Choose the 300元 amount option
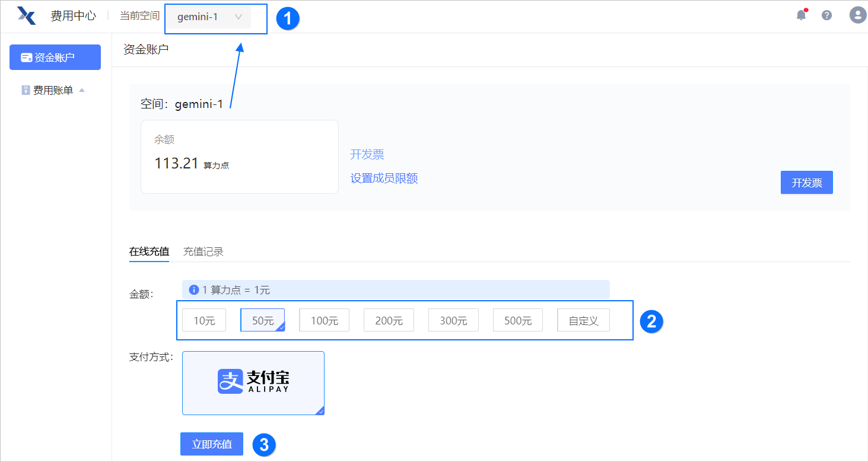This screenshot has height=462, width=868. click(x=453, y=320)
